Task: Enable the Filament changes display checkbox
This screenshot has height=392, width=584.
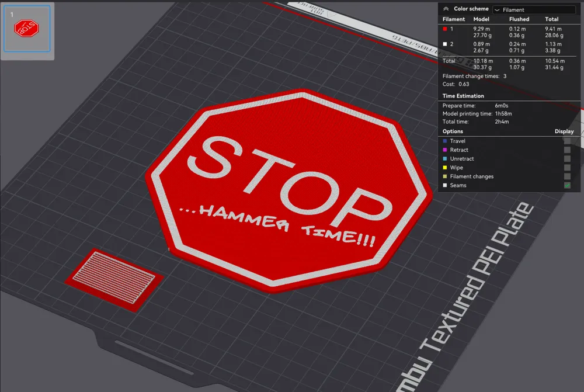Action: click(x=568, y=176)
